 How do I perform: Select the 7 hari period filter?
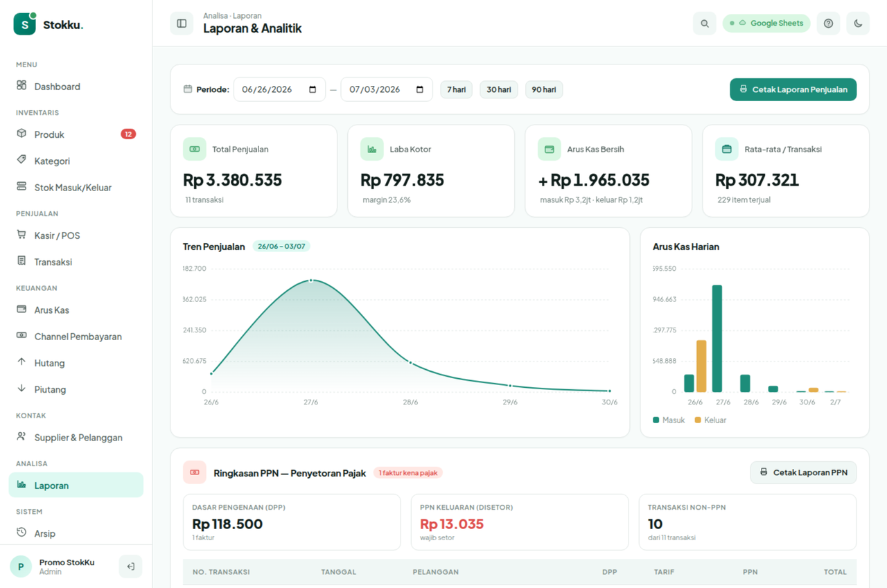456,89
